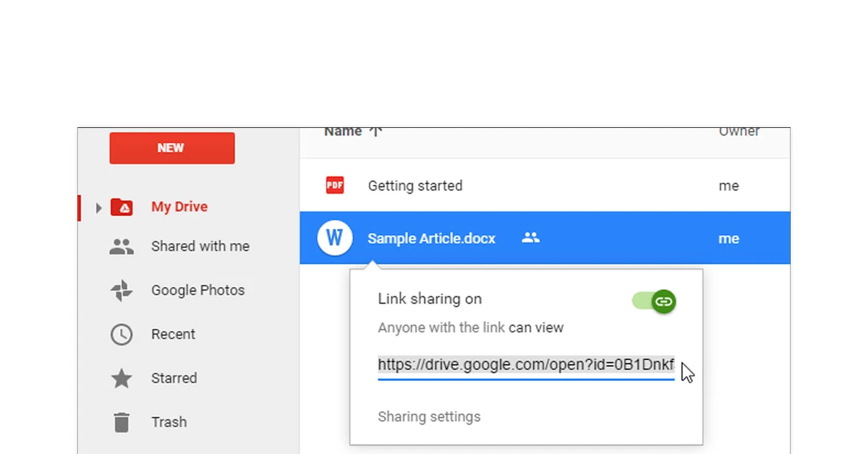Click the shared indicator on Sample Article.docx

531,238
